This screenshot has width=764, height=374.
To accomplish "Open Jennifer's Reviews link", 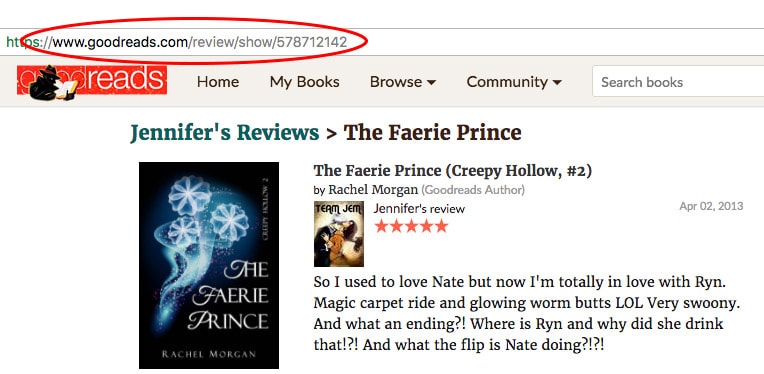I will pos(225,132).
